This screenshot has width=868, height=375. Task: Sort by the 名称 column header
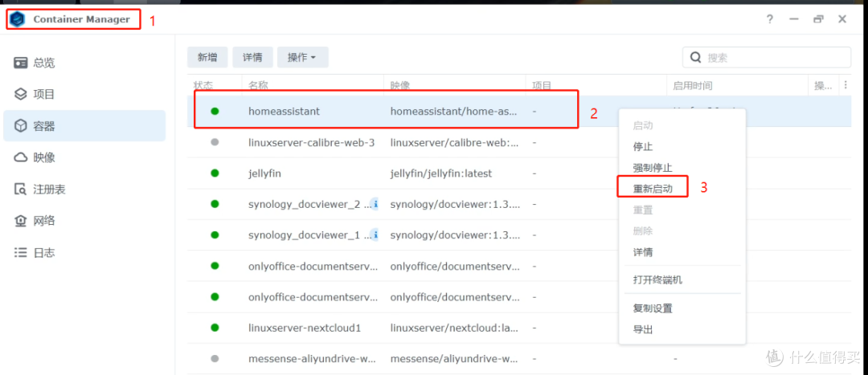pyautogui.click(x=258, y=85)
